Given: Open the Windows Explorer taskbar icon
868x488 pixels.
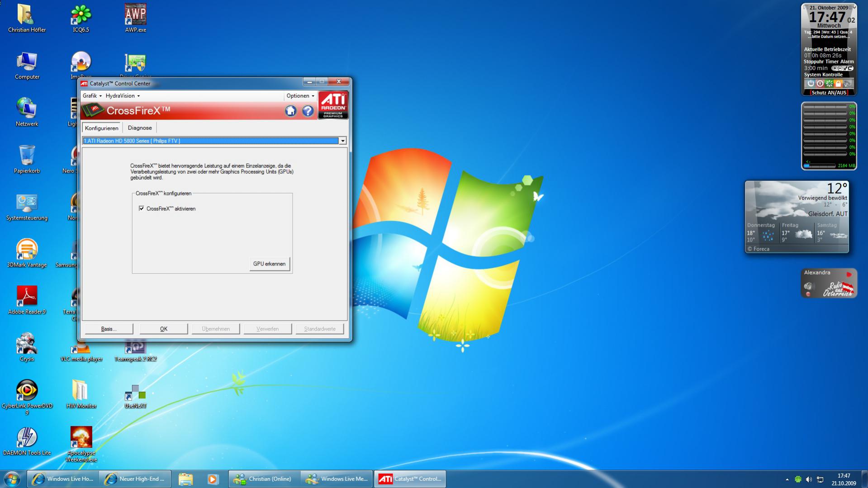Looking at the screenshot, I should 185,479.
